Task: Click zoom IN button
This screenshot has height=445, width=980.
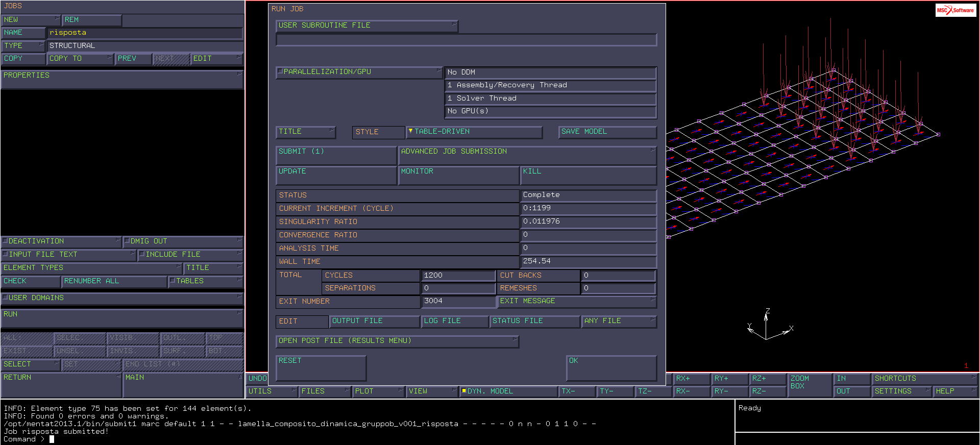Action: (852, 379)
